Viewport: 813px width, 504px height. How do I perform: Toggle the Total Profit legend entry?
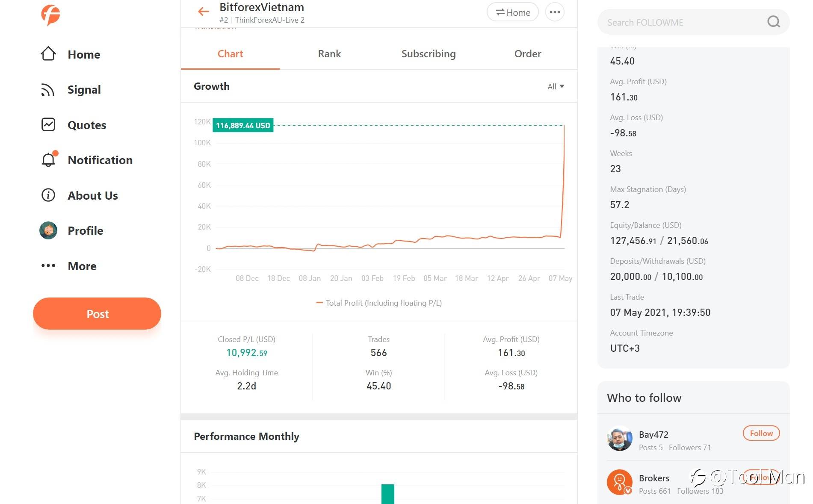tap(379, 303)
